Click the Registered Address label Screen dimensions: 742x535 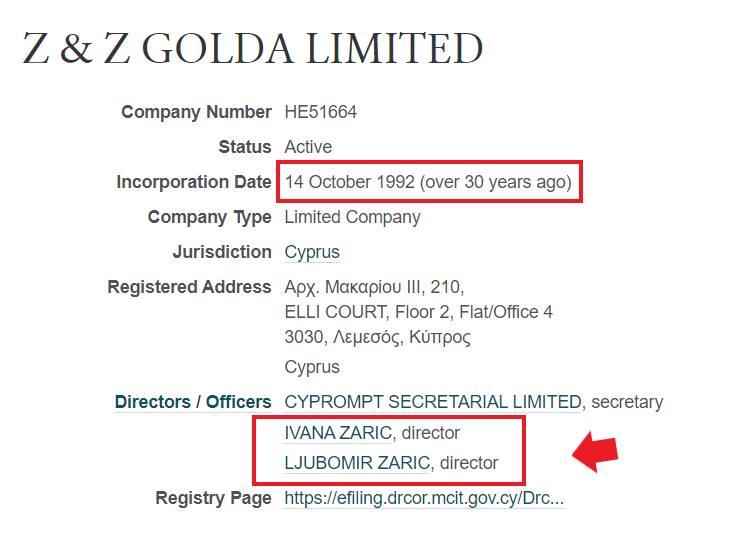(x=189, y=287)
